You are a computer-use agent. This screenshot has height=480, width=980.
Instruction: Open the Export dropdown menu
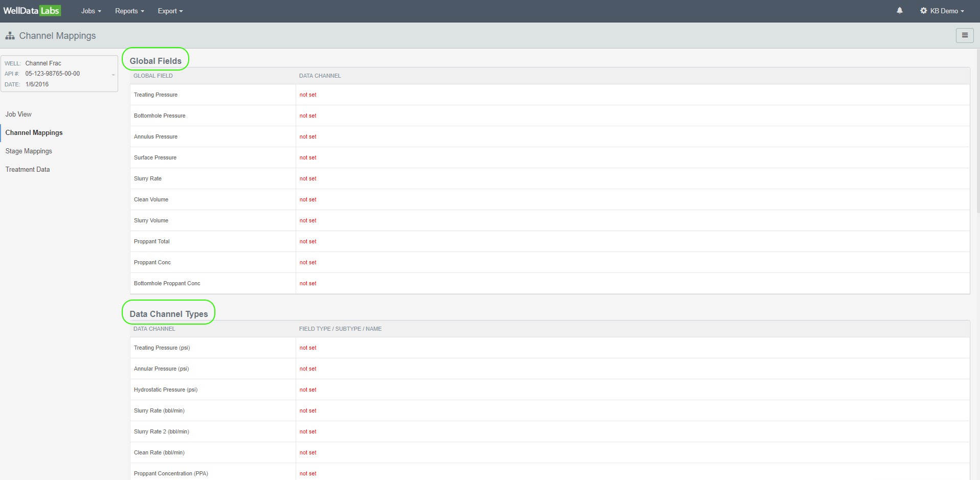pyautogui.click(x=170, y=11)
